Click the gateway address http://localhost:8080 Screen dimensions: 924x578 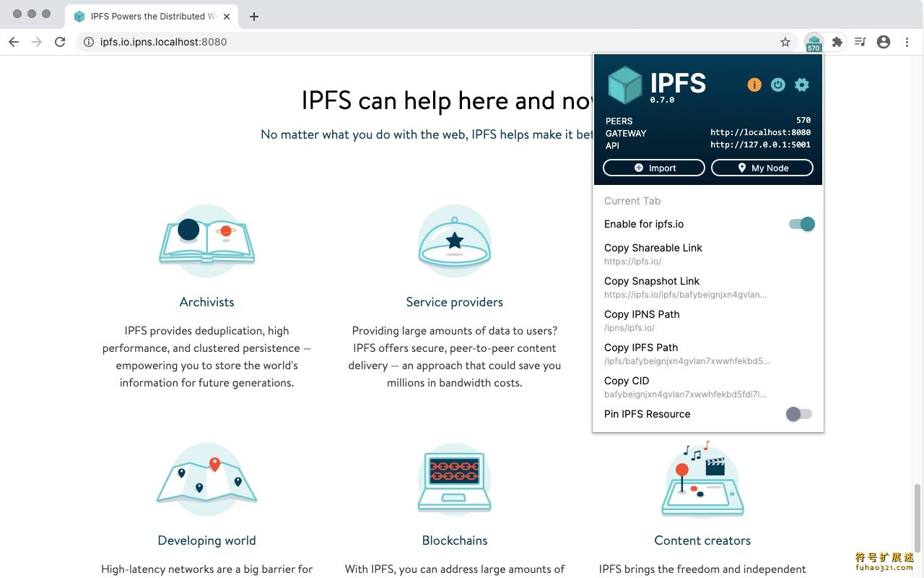760,133
